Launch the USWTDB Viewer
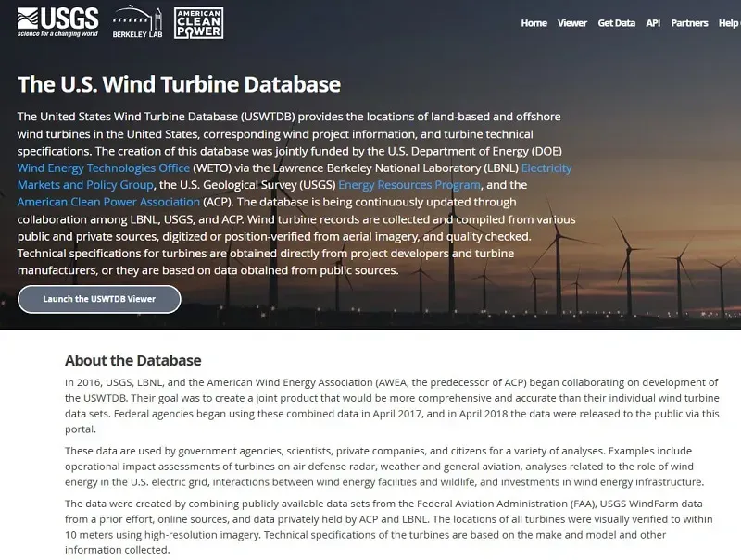This screenshot has width=741, height=560. tap(99, 299)
